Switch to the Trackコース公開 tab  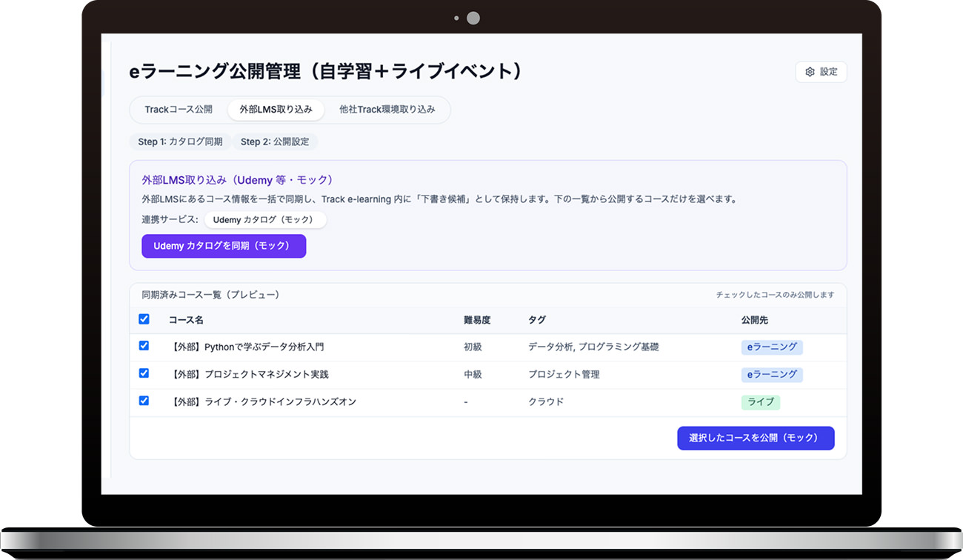click(179, 110)
